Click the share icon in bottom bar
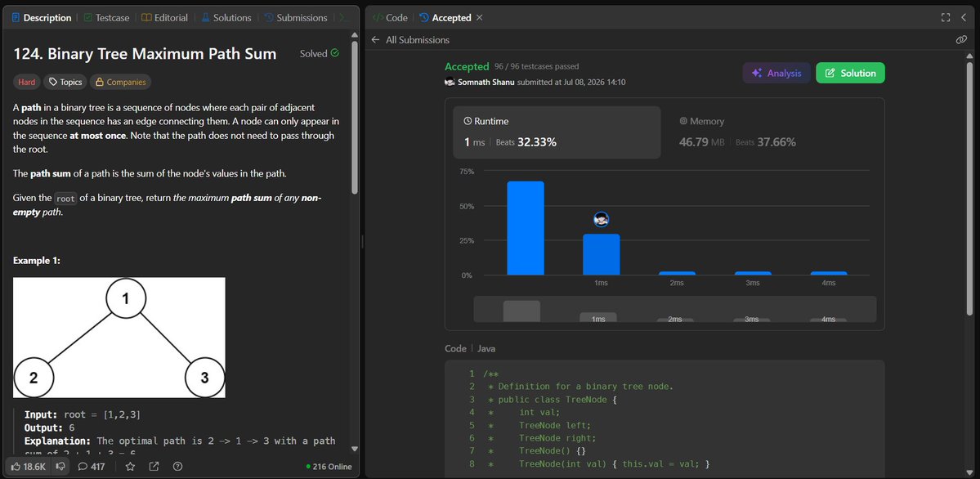 pyautogui.click(x=154, y=467)
